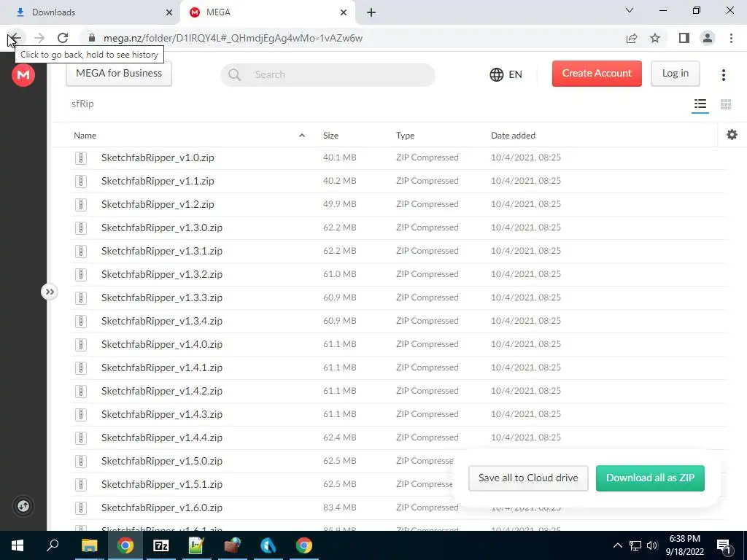
Task: Click zip icon of SketchfabRipper_v1.5.1.zip
Action: [x=81, y=484]
